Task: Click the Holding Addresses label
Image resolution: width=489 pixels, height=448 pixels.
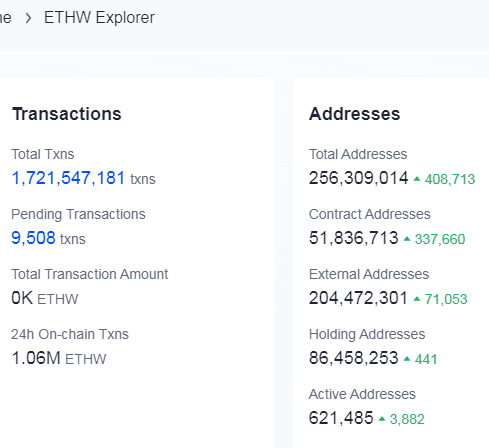Action: coord(367,334)
